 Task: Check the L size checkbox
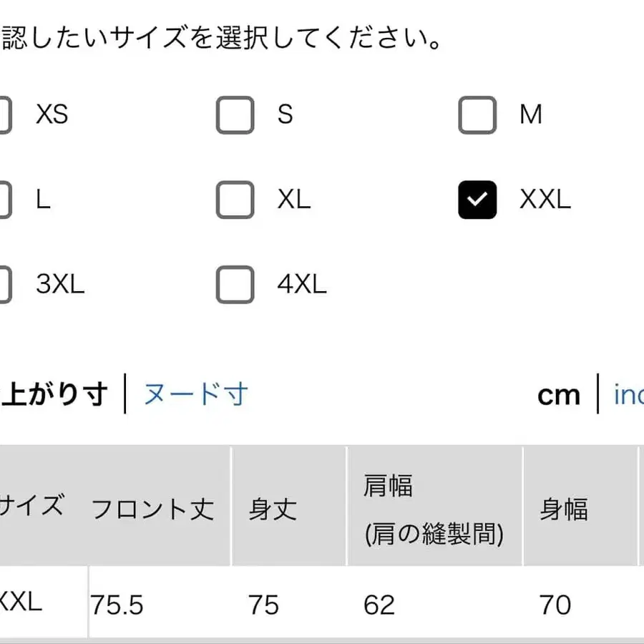click(4, 201)
